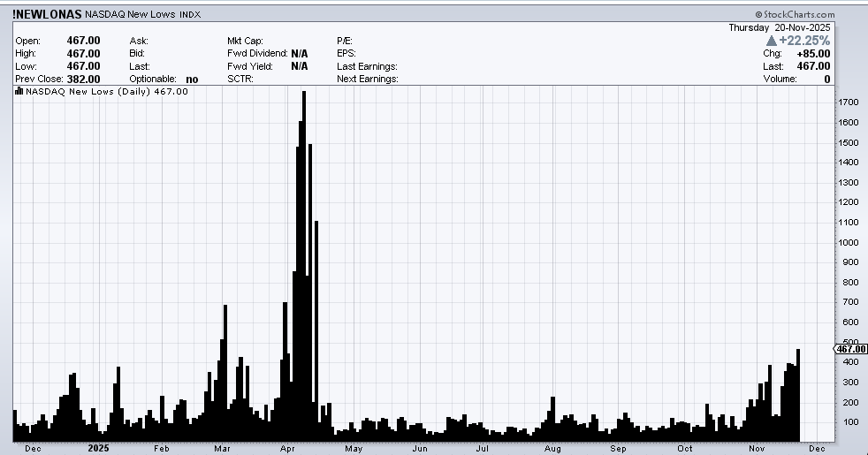The width and height of the screenshot is (868, 455).
Task: Click the +22.25% percent change value
Action: (x=804, y=41)
